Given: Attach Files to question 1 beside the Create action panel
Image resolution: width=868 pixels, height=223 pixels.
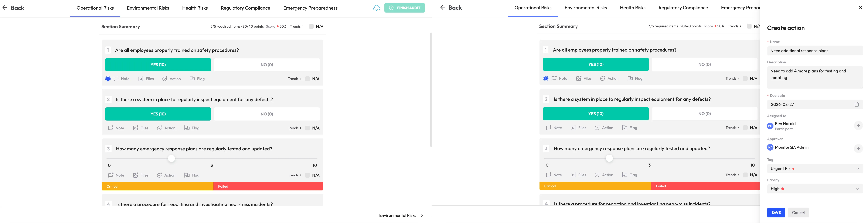Looking at the screenshot, I should [584, 78].
